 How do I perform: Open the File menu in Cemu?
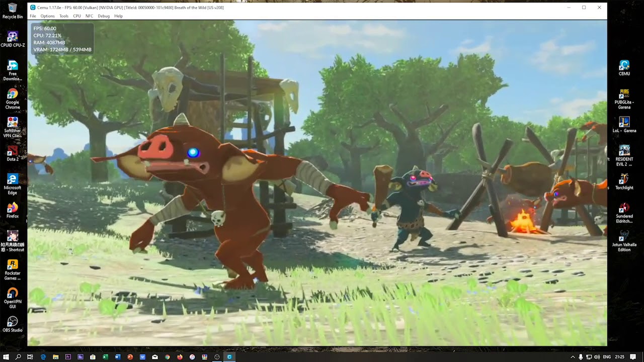pyautogui.click(x=33, y=16)
